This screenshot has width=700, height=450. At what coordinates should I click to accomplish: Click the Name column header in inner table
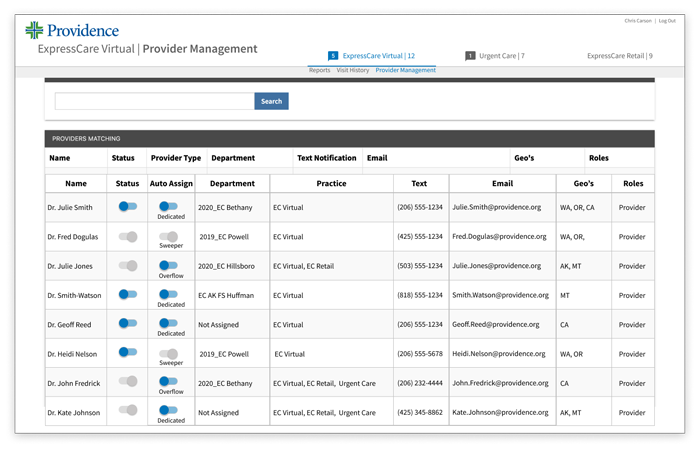[76, 183]
